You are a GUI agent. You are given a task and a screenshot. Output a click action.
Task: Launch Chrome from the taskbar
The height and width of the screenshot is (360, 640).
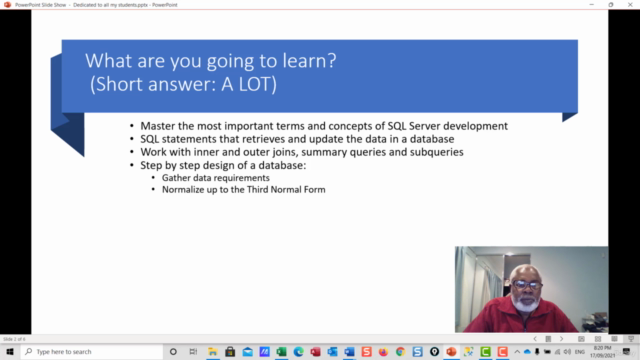click(400, 351)
